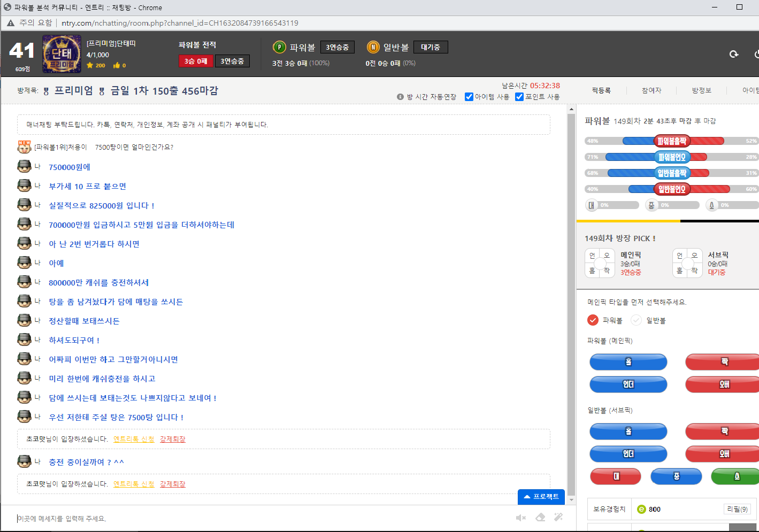Uncheck the 아이템 사용 checkbox
Image resolution: width=759 pixels, height=532 pixels.
coord(469,97)
